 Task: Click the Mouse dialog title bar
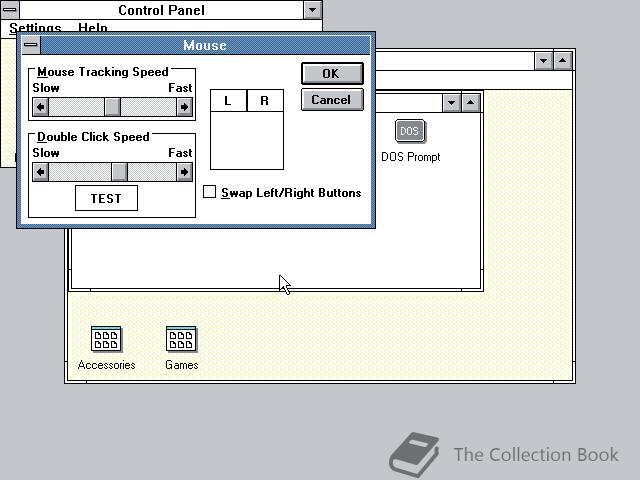[x=205, y=45]
